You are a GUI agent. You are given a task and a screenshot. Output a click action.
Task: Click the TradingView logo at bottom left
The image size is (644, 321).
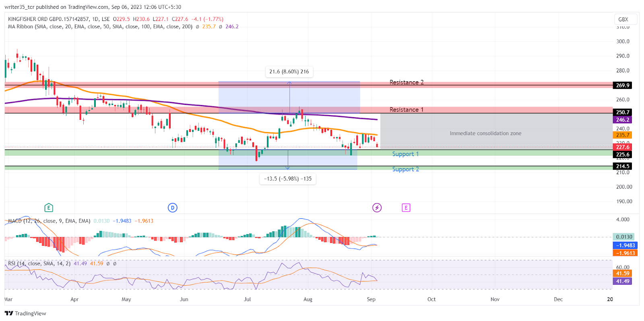tap(25, 313)
